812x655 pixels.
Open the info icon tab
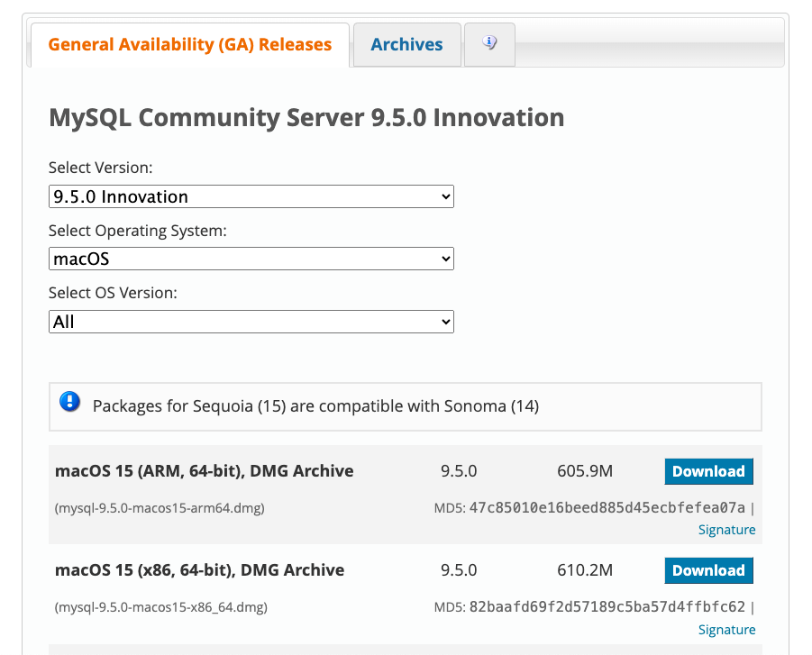click(489, 44)
